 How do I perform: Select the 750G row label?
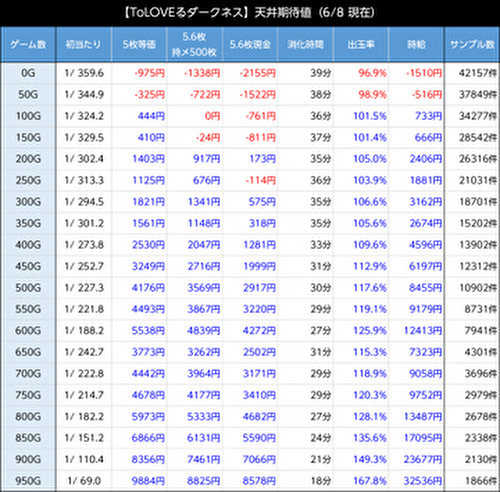(28, 395)
